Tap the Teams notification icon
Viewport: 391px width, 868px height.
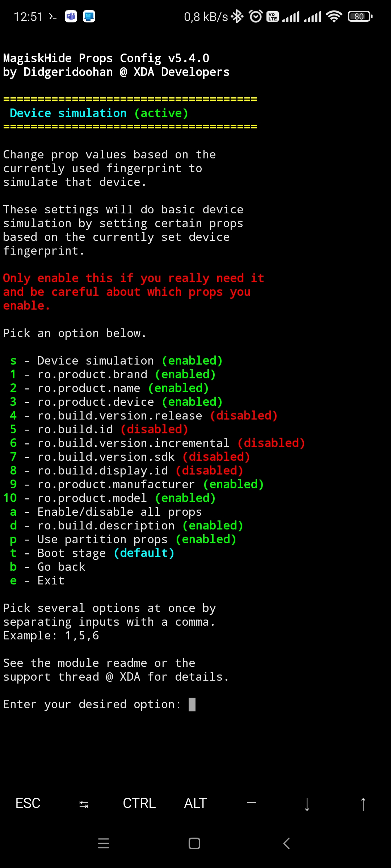[71, 16]
